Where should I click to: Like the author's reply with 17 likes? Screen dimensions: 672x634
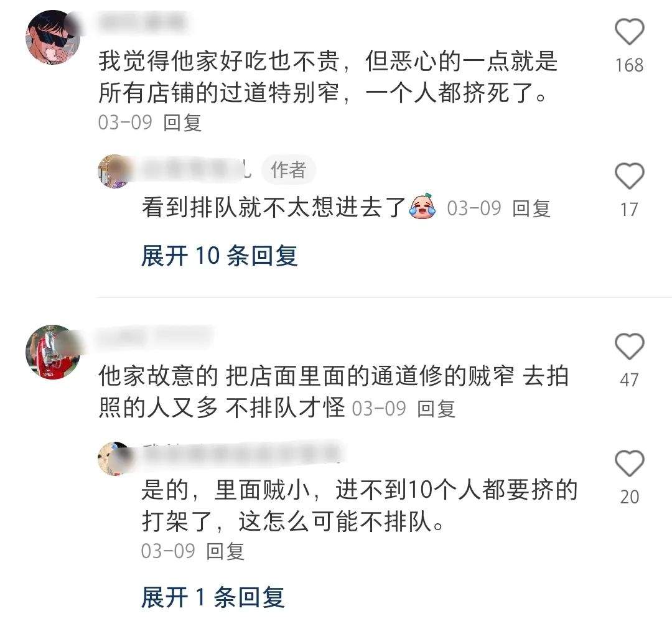coord(629,176)
